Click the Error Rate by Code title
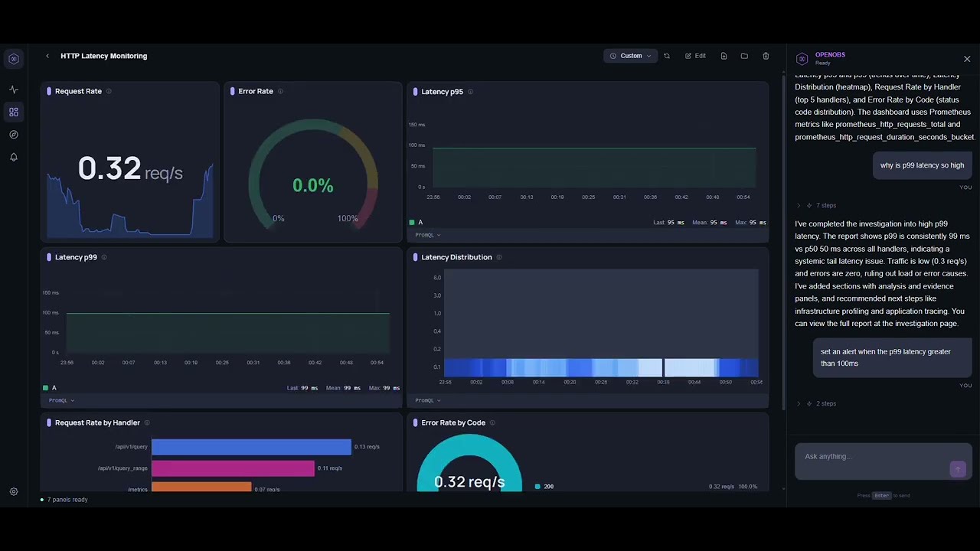 point(453,422)
